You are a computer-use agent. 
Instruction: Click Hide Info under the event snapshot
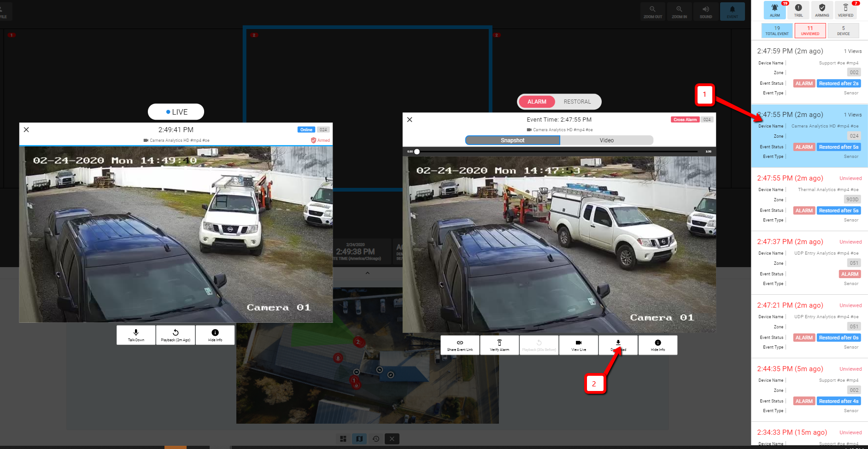658,345
